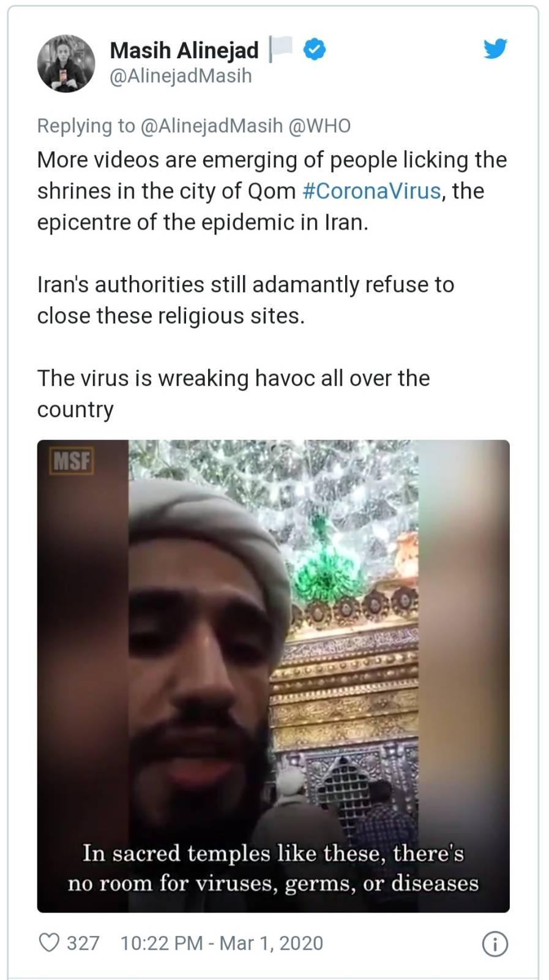Screen dimensions: 549x980
Task: Click the white flag emoji beside name
Action: pyautogui.click(x=282, y=49)
